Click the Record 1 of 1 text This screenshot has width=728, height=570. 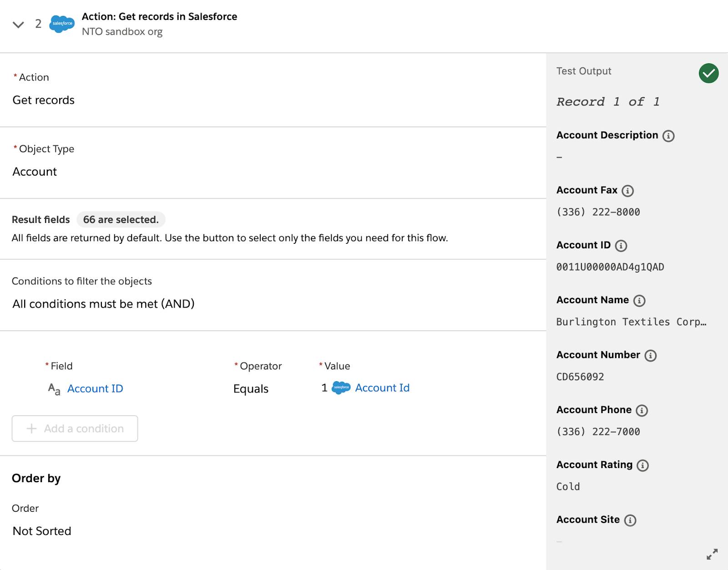(608, 102)
